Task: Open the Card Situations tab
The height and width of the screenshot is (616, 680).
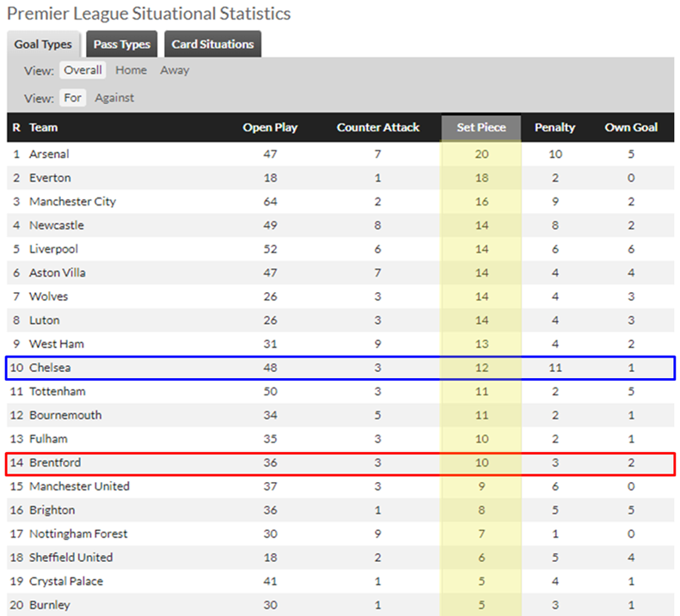Action: point(212,44)
